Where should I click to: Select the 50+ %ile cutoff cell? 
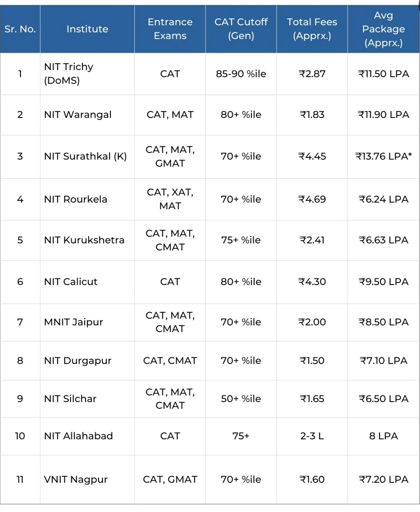[x=241, y=399]
